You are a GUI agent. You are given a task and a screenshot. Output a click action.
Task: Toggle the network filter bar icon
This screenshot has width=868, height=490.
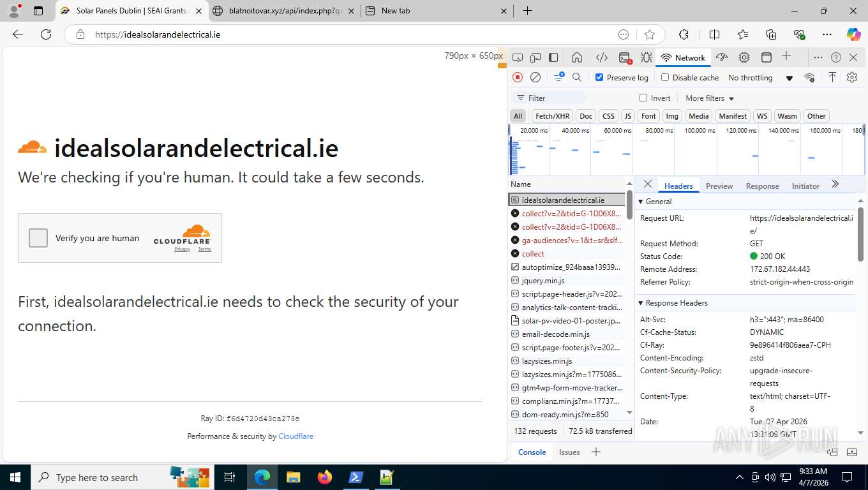point(558,77)
